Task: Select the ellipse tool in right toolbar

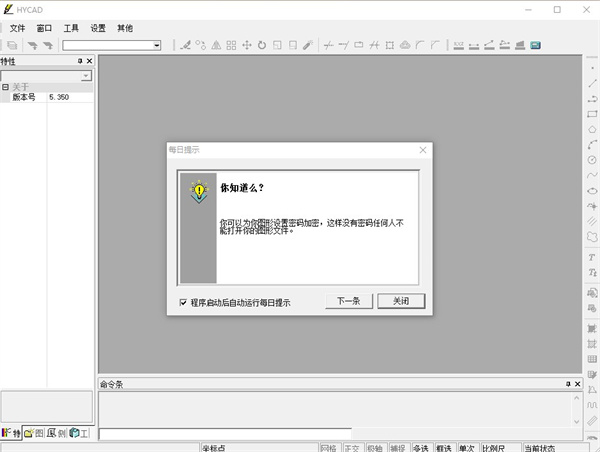Action: point(592,191)
